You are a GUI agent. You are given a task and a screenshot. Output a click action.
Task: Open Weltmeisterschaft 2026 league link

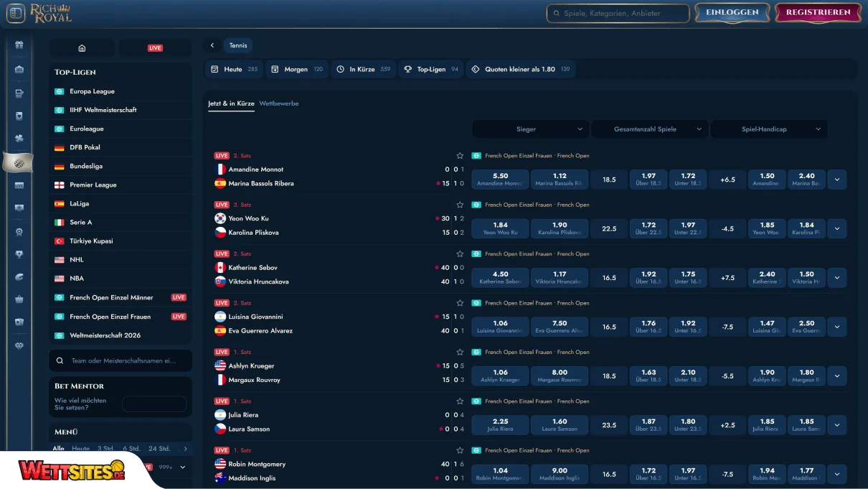click(121, 335)
